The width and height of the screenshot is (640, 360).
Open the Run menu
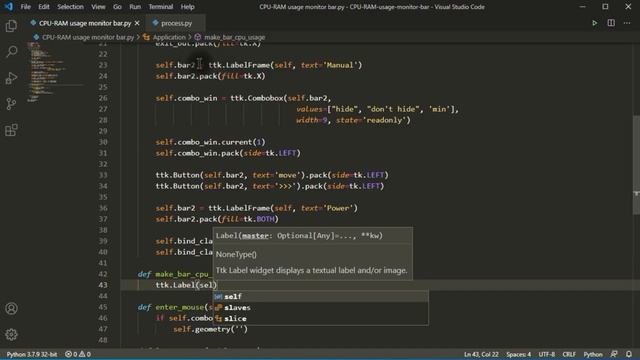click(135, 7)
